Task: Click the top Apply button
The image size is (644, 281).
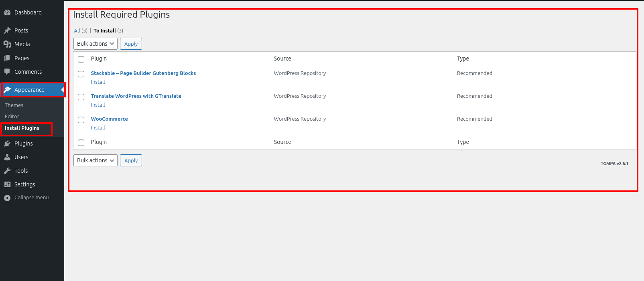Action: point(131,44)
